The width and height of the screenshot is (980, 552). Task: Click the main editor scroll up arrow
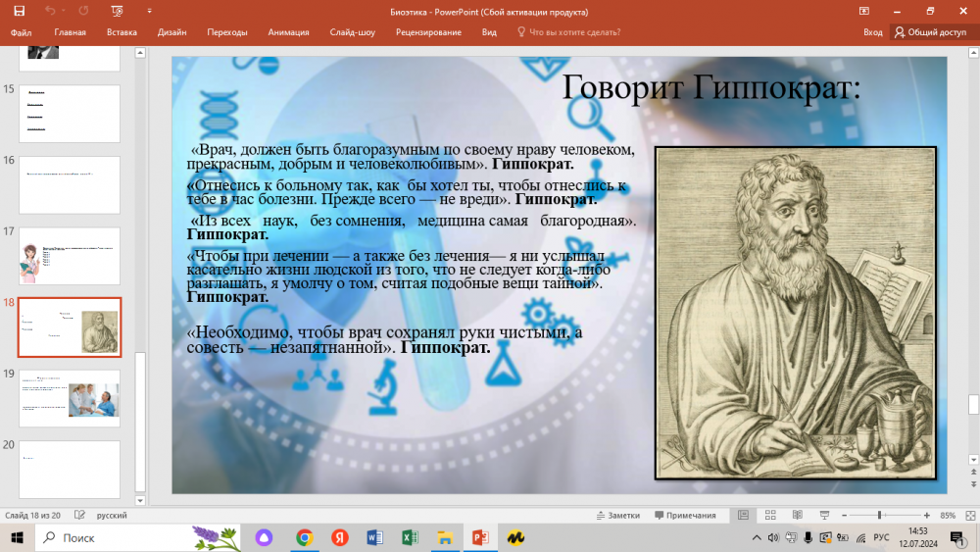(x=973, y=53)
